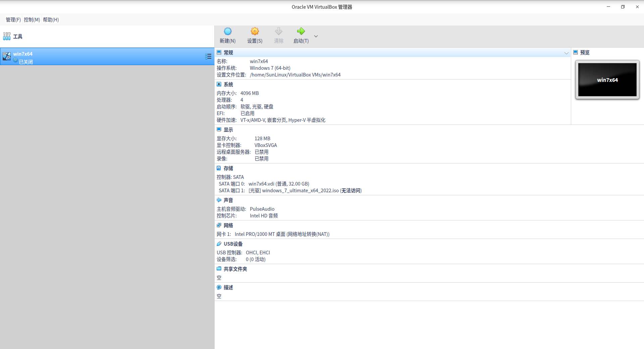Click the USB设备 section icon

219,244
